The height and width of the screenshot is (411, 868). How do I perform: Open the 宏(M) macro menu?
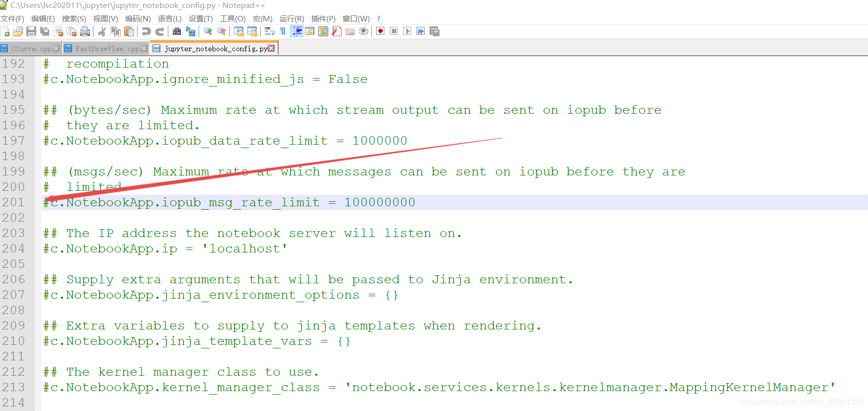click(263, 18)
